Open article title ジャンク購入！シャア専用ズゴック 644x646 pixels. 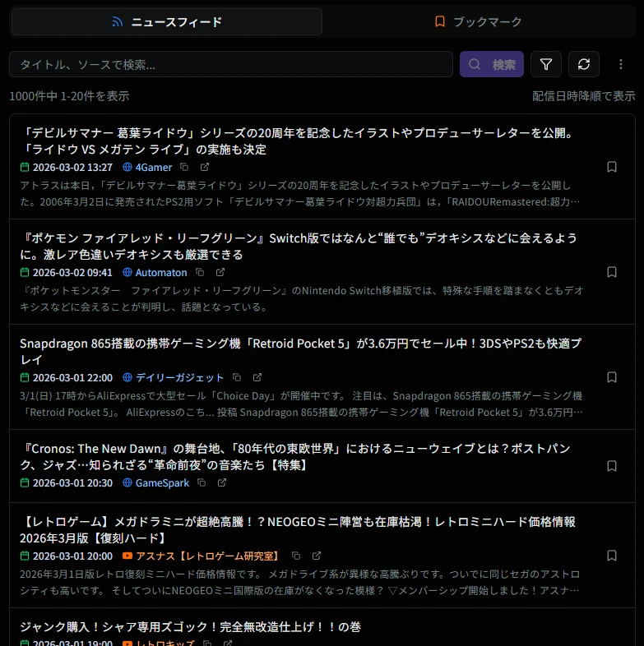pyautogui.click(x=191, y=626)
